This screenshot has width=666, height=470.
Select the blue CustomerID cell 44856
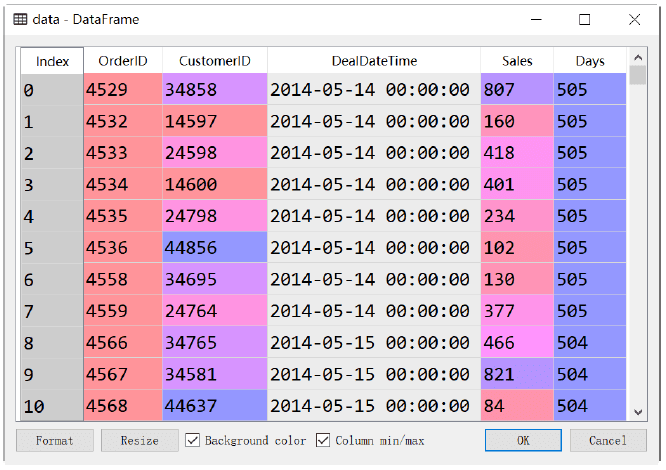pos(214,248)
